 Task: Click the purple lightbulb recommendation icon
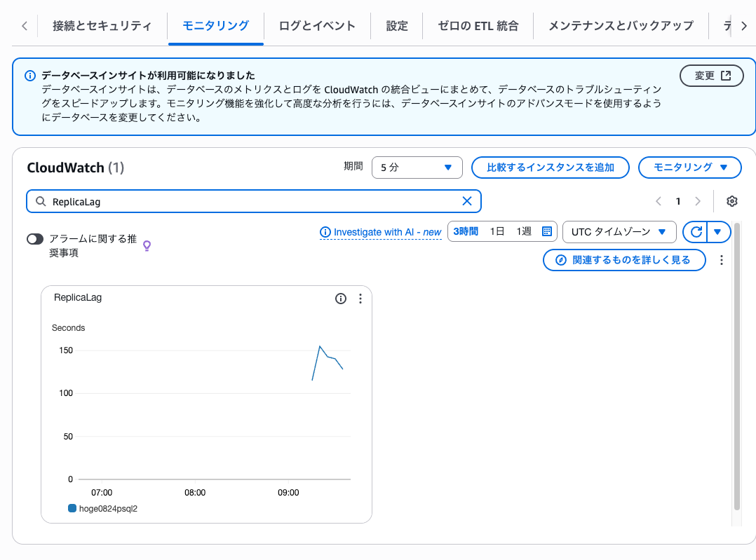(147, 246)
